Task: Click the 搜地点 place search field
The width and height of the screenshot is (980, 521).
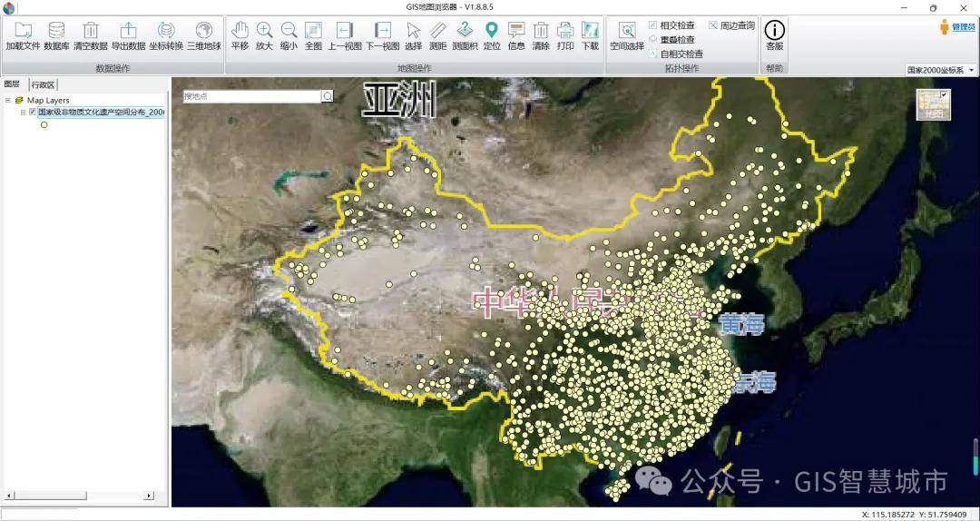Action: (251, 95)
